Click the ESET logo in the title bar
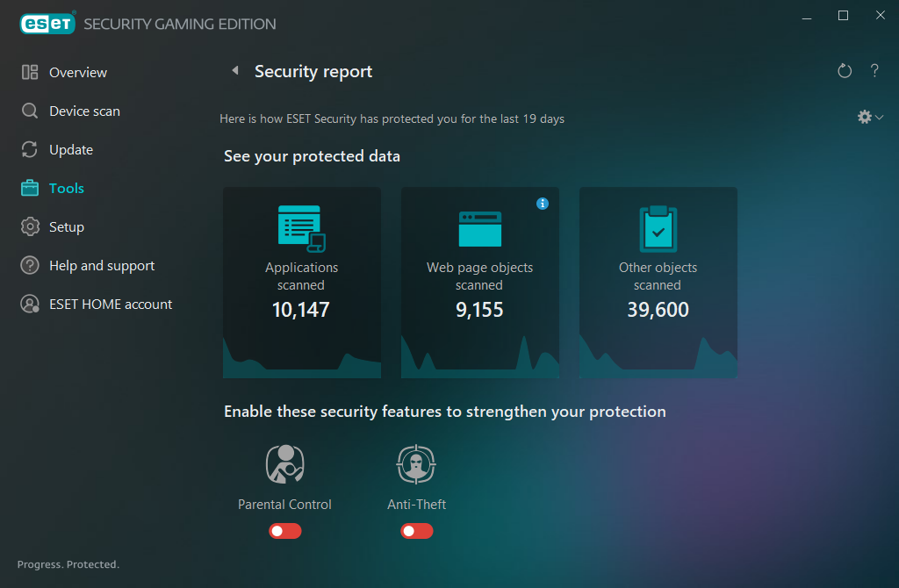This screenshot has width=899, height=588. pos(47,23)
